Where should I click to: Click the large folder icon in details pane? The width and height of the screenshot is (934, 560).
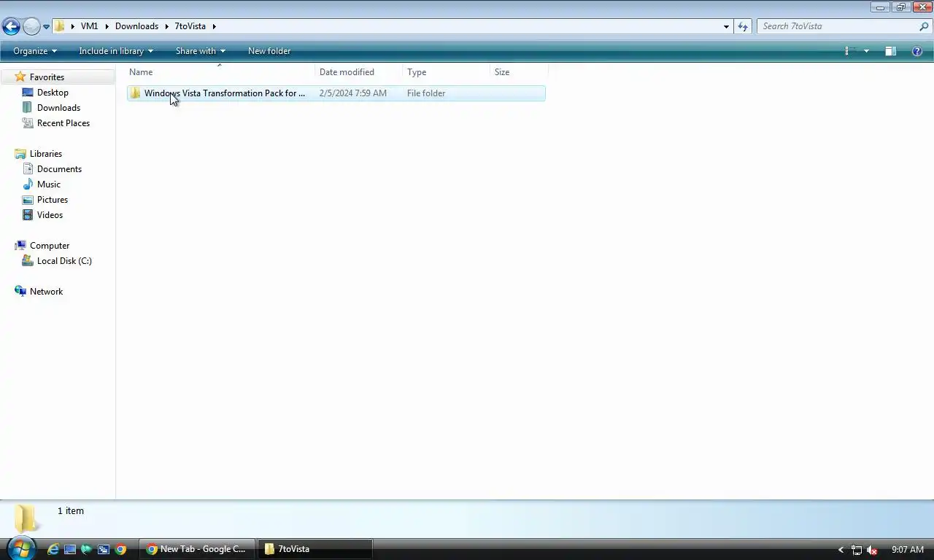(x=26, y=518)
